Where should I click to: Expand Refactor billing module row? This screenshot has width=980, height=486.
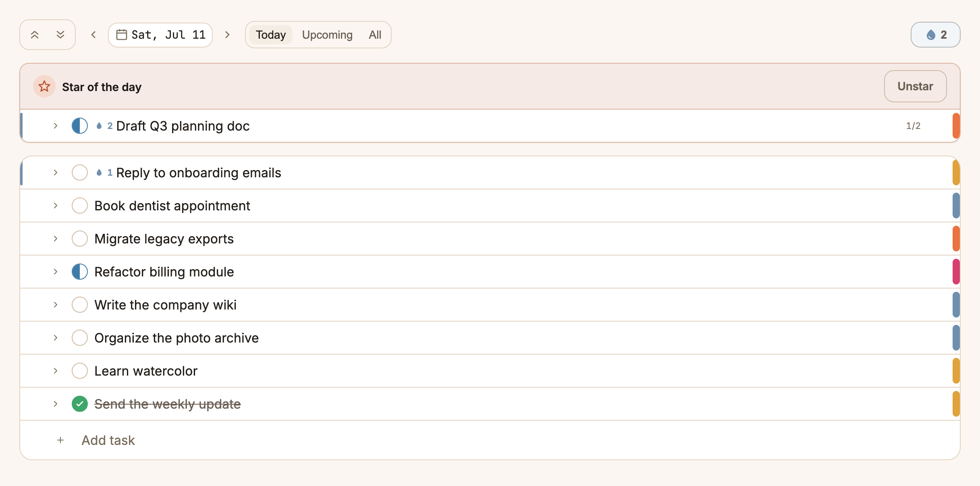tap(56, 272)
